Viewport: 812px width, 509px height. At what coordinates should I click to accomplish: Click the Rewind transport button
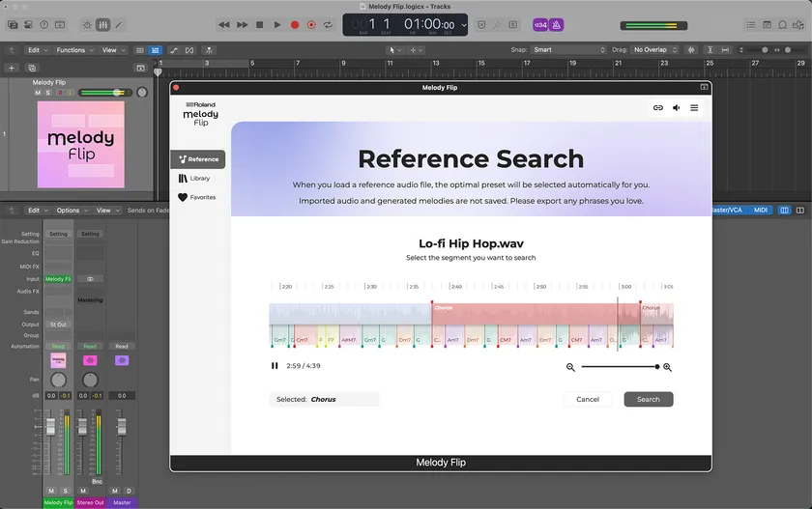click(x=223, y=25)
